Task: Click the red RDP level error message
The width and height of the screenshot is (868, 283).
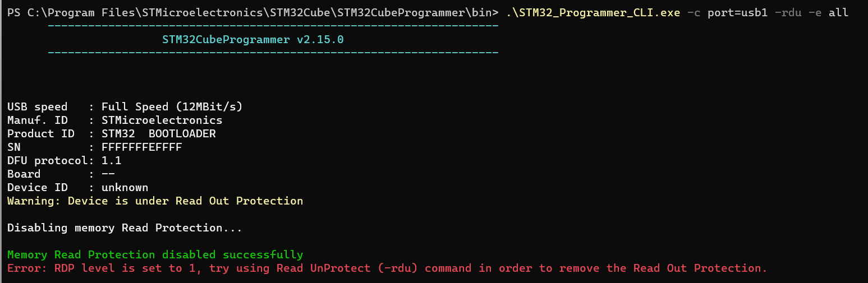Action: [387, 268]
